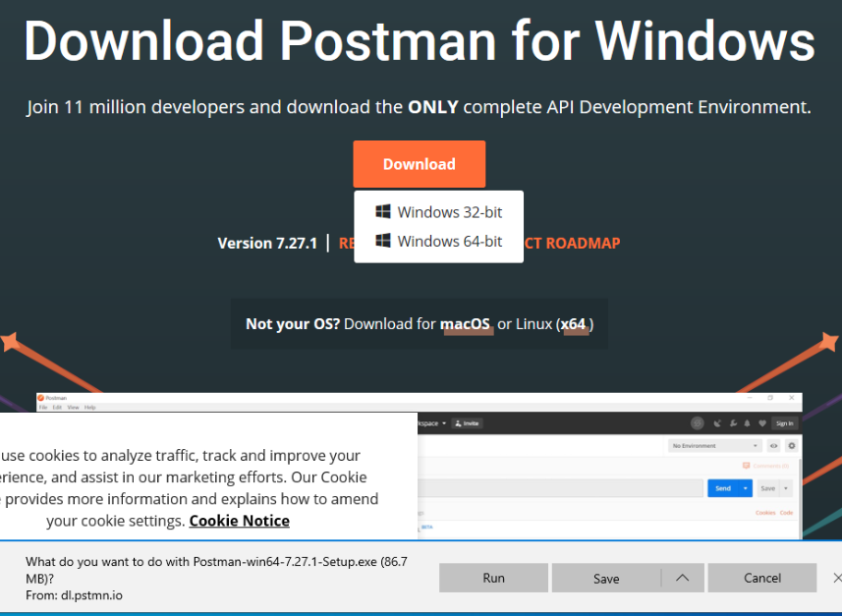The image size is (842, 616).
Task: Open the Cookie Notice link
Action: [x=239, y=521]
